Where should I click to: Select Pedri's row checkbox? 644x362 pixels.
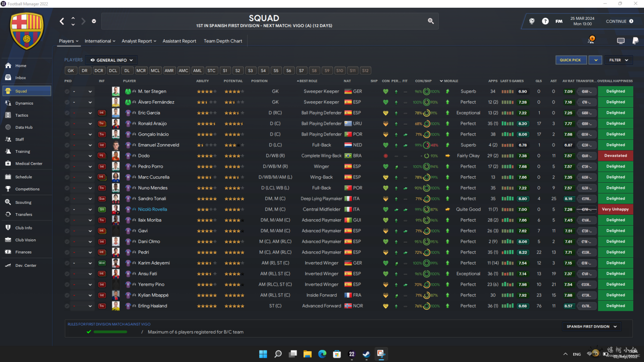(67, 252)
